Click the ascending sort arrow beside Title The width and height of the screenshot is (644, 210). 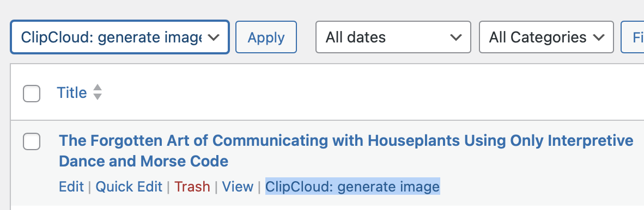(x=98, y=88)
